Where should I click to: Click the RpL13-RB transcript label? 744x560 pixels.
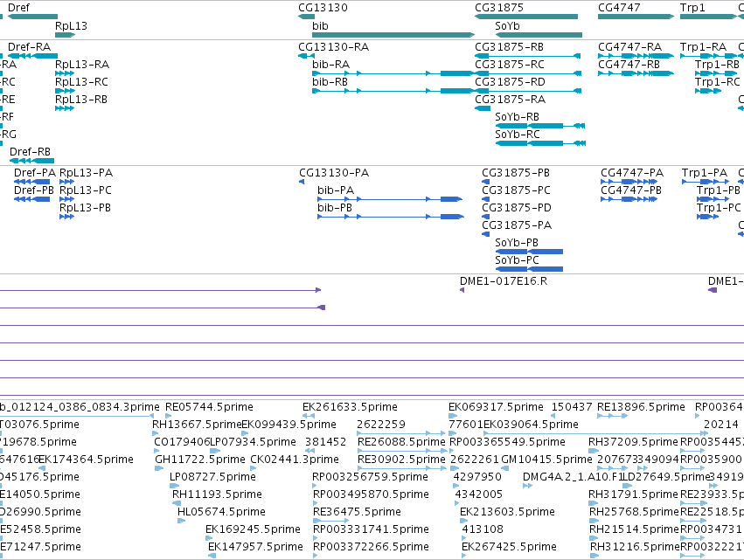pyautogui.click(x=81, y=99)
